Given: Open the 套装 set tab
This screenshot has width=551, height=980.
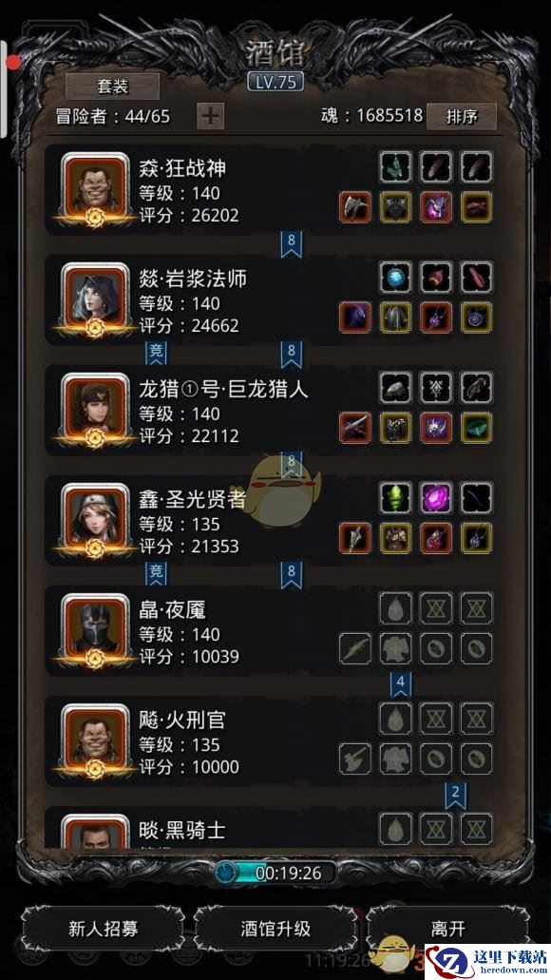Looking at the screenshot, I should [112, 86].
